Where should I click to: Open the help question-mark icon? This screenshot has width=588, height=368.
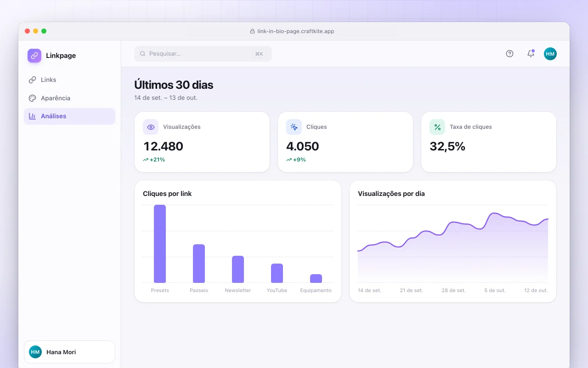tap(509, 54)
